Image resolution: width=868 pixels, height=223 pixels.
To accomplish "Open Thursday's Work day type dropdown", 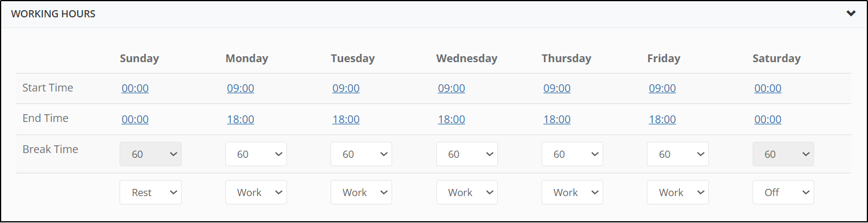I will pos(572,193).
